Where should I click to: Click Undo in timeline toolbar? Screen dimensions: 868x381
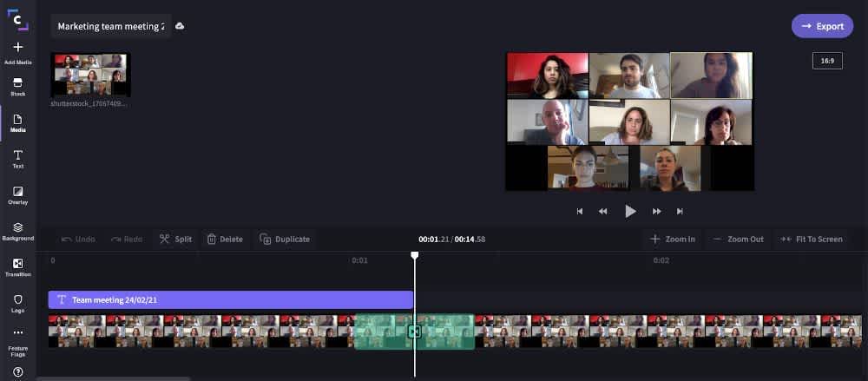pos(79,240)
